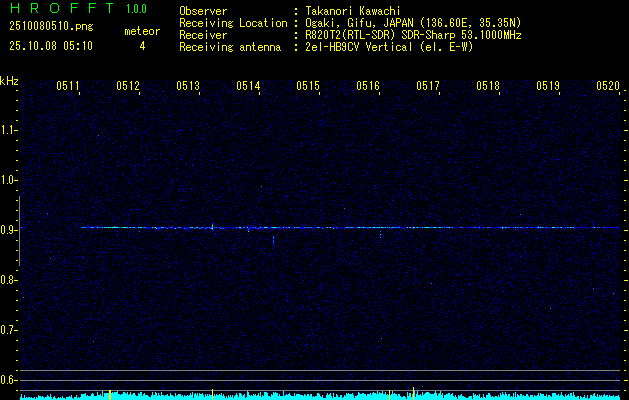Image resolution: width=629 pixels, height=400 pixels.
Task: Click the 0517 time axis label
Action: click(428, 86)
